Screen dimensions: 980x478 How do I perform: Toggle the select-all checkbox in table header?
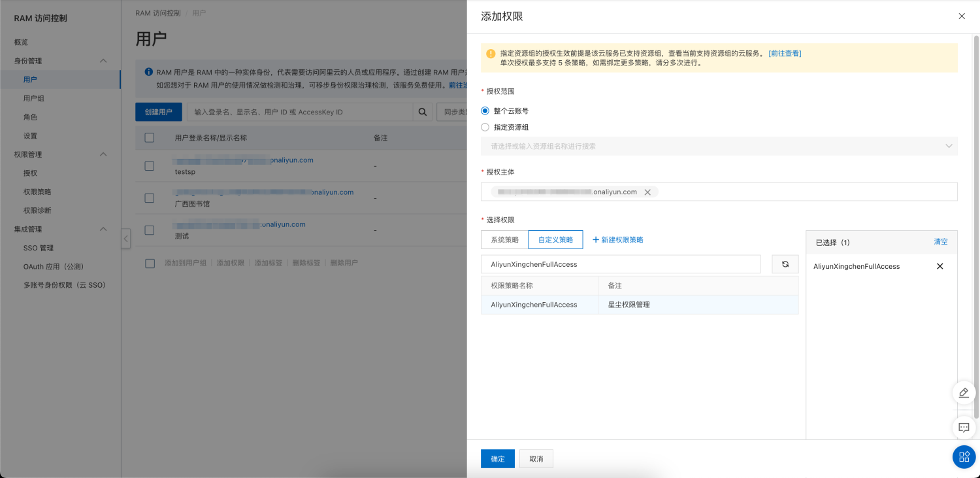[x=150, y=138]
